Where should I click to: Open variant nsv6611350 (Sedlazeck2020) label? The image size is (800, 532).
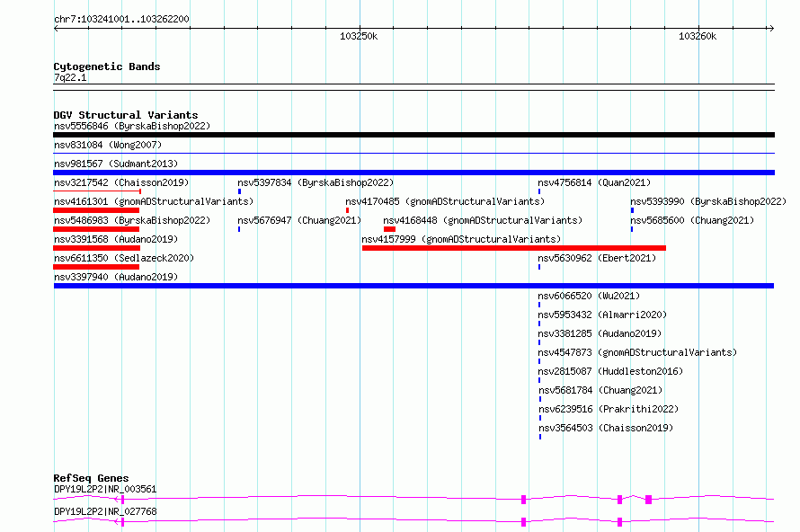pos(124,258)
